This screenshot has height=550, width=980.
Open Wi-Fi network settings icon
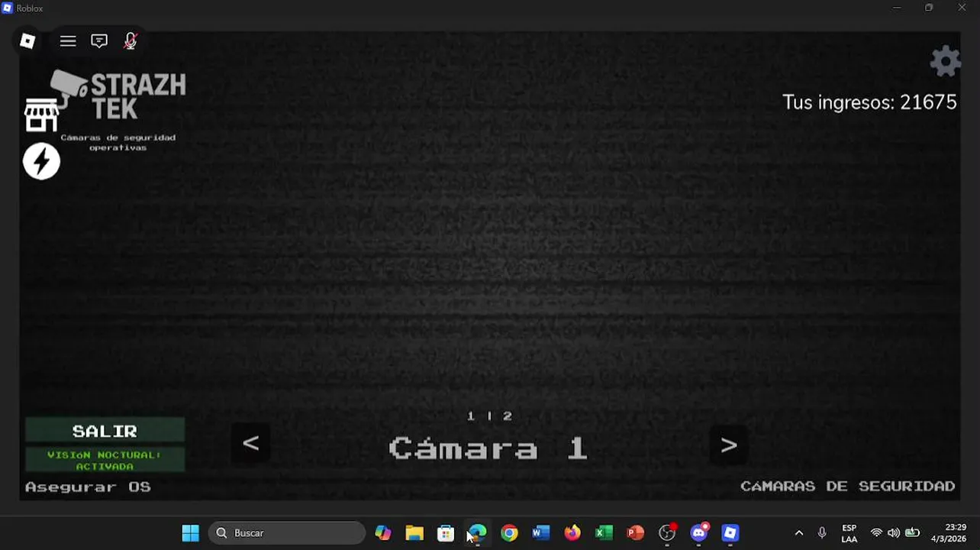tap(876, 533)
